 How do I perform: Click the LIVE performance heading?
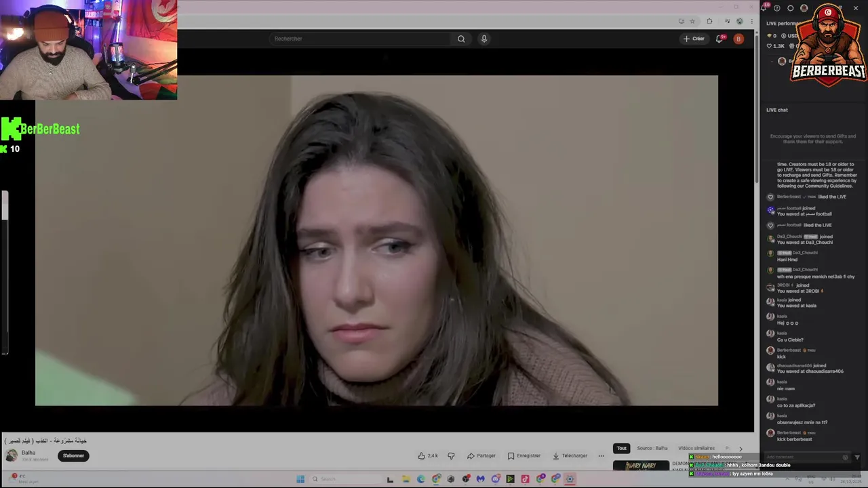782,23
